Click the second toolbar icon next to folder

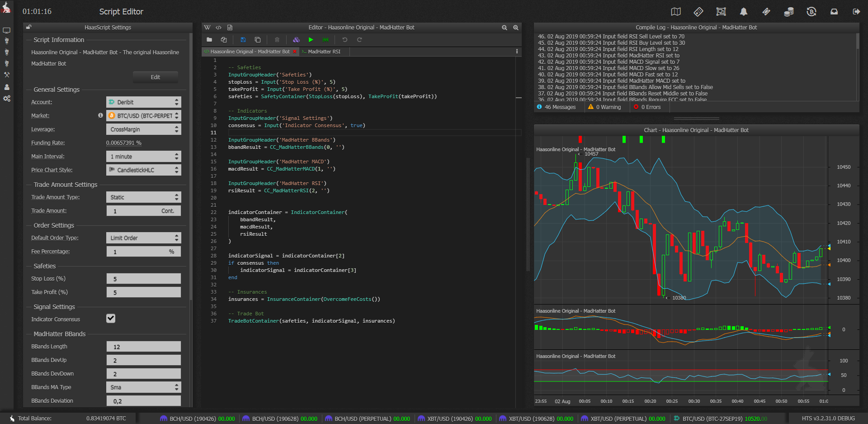click(x=224, y=40)
